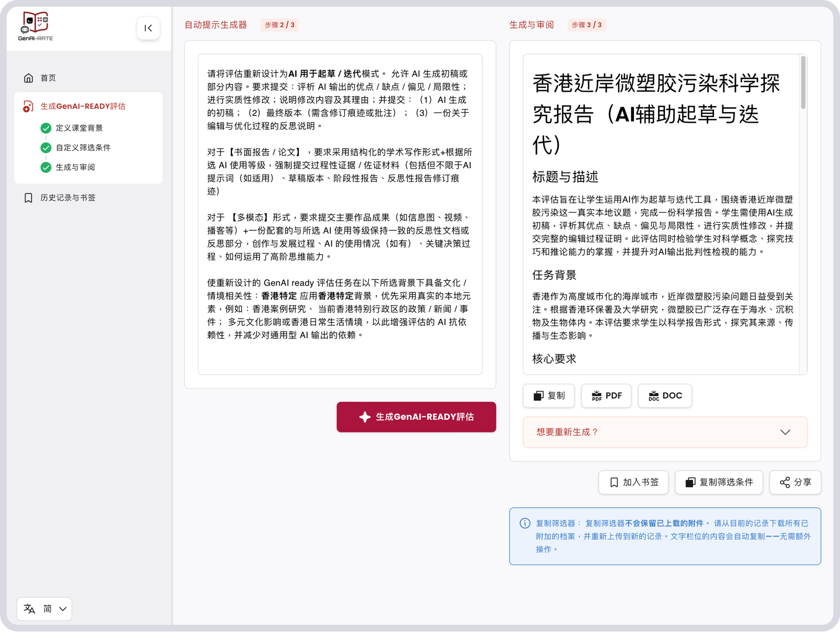Viewport: 840px width, 632px height.
Task: Click 生成与审阅 panel heading
Action: click(532, 25)
